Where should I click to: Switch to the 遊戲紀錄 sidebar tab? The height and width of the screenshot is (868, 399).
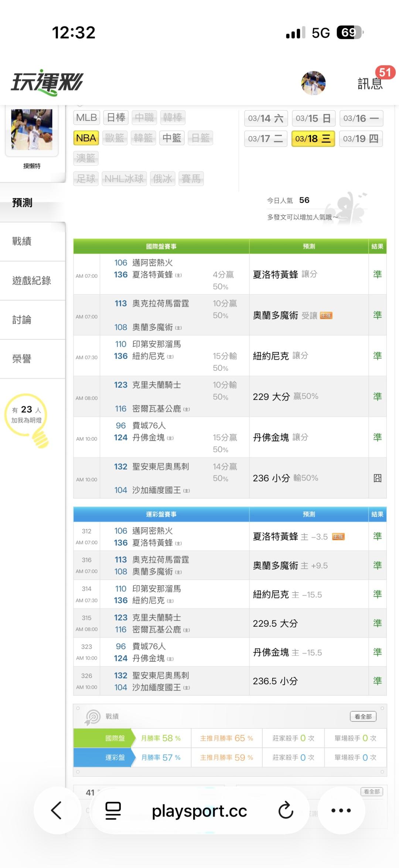tap(32, 281)
